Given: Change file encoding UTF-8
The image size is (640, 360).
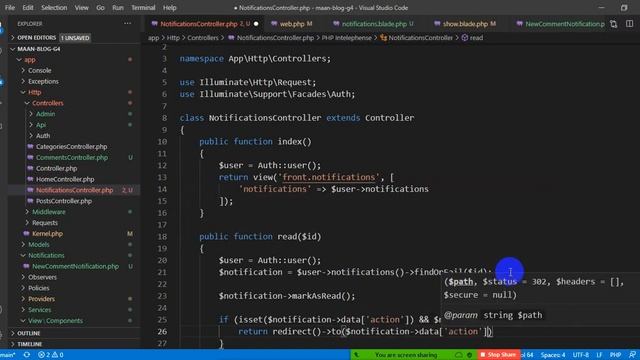Looking at the screenshot, I should tap(580, 355).
